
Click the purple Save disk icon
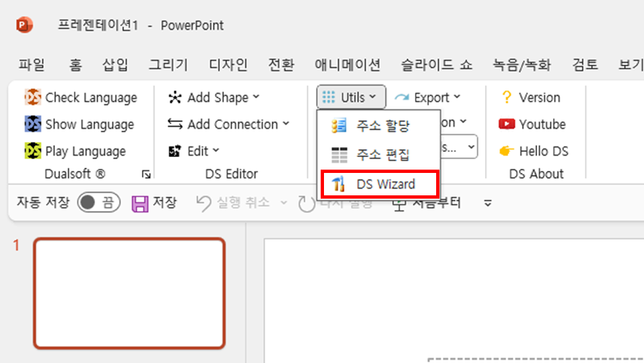140,203
